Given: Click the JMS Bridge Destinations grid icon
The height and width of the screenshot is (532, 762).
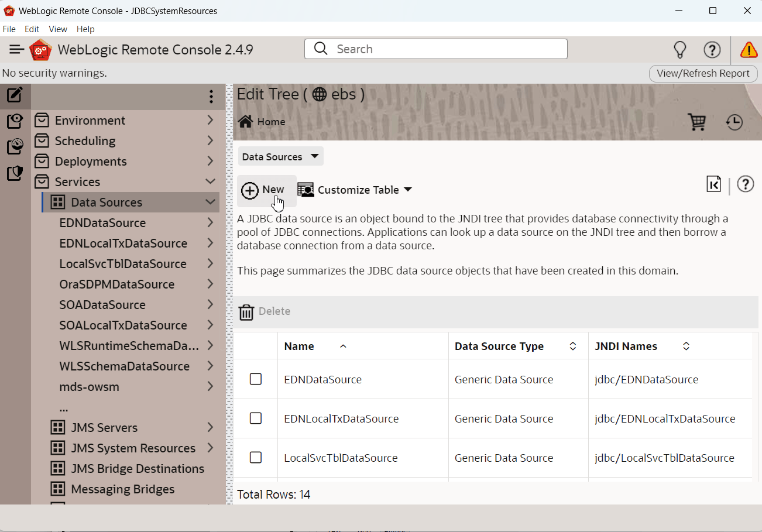Looking at the screenshot, I should (57, 469).
